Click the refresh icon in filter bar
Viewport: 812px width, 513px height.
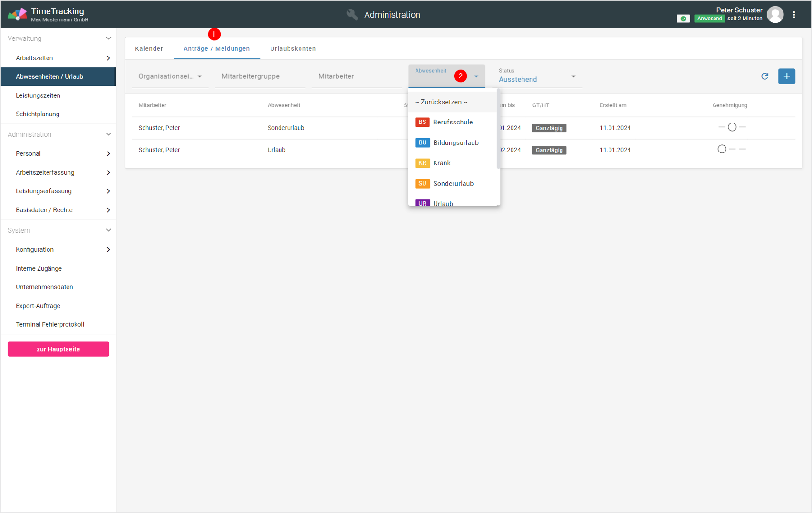764,76
